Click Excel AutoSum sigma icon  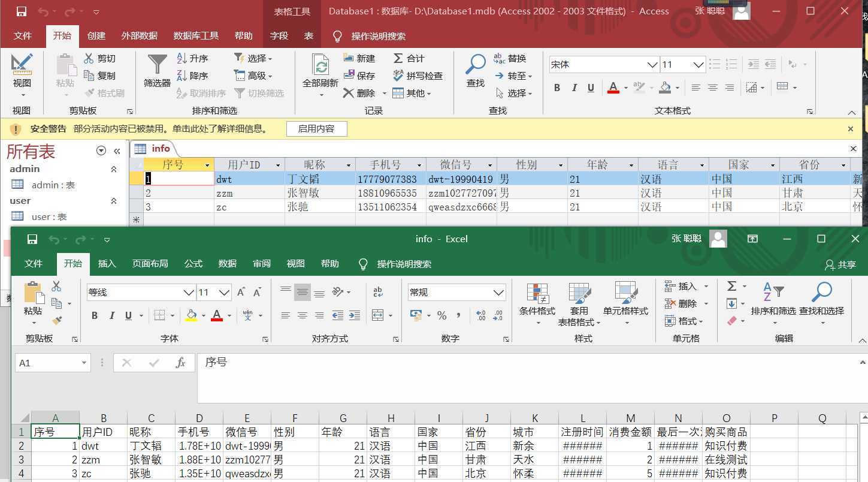(x=732, y=286)
